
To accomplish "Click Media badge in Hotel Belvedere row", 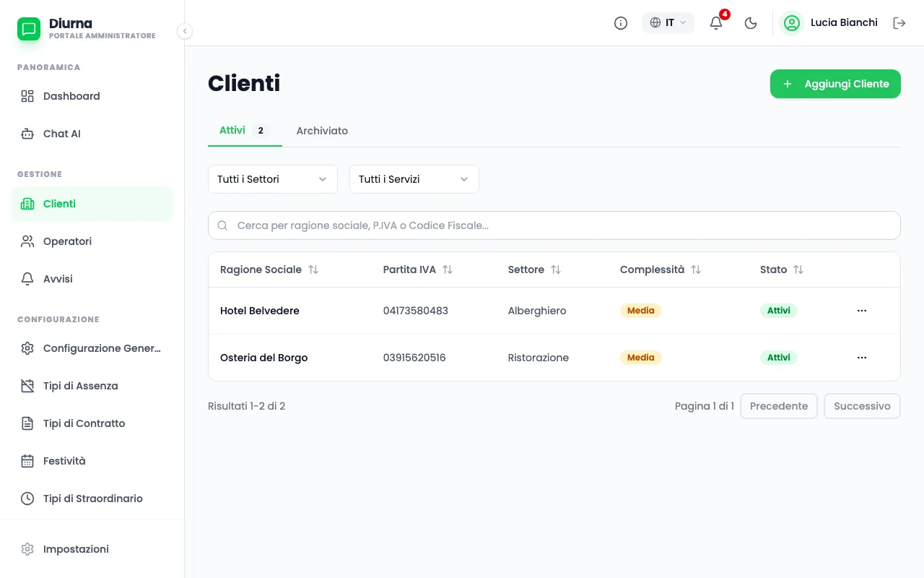I will 641,311.
